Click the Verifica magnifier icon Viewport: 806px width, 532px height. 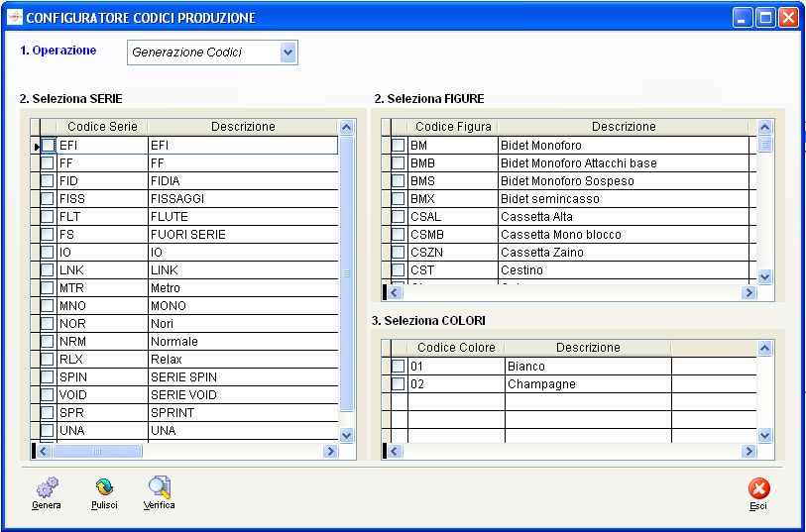[160, 486]
